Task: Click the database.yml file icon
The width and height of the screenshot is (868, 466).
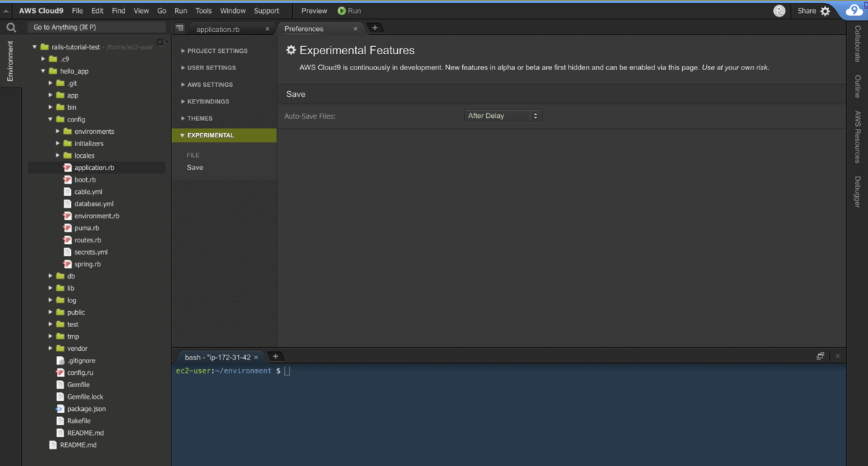Action: 68,204
